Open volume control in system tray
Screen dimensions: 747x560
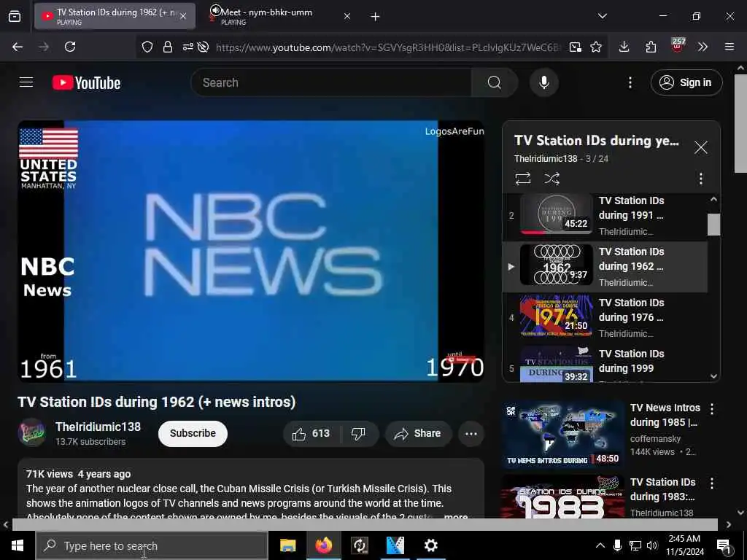[x=651, y=545]
